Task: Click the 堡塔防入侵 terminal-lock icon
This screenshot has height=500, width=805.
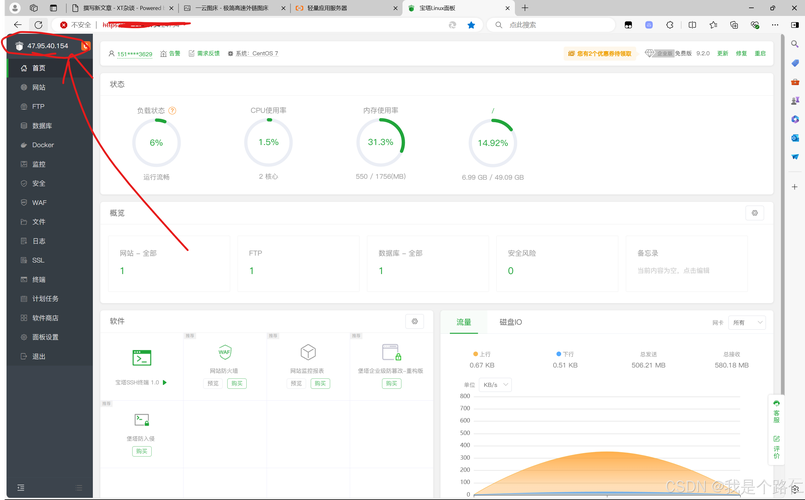Action: [x=142, y=420]
